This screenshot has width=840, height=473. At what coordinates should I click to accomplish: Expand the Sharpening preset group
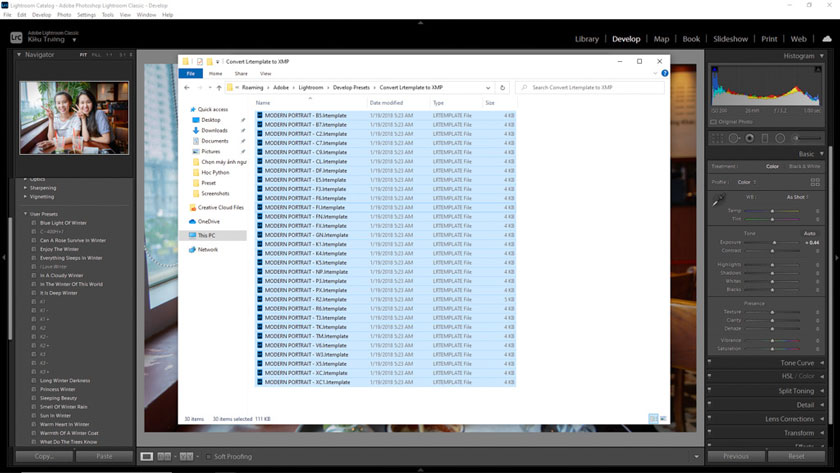click(25, 188)
